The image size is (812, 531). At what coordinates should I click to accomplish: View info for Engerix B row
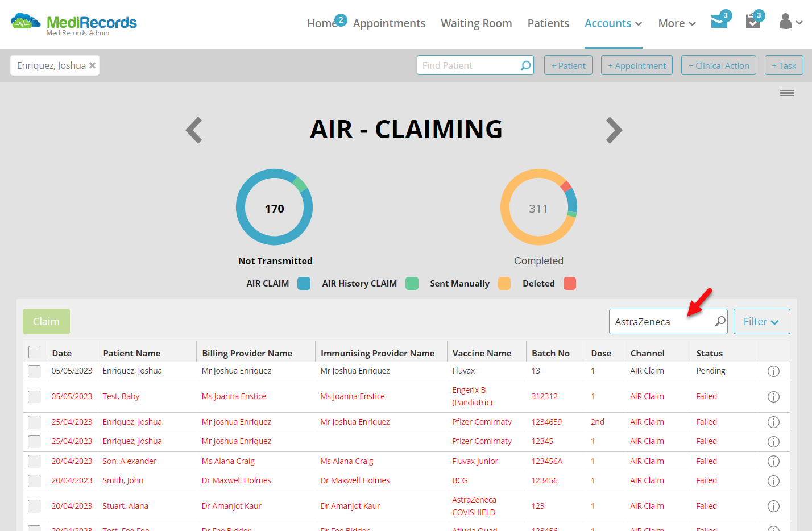[773, 397]
